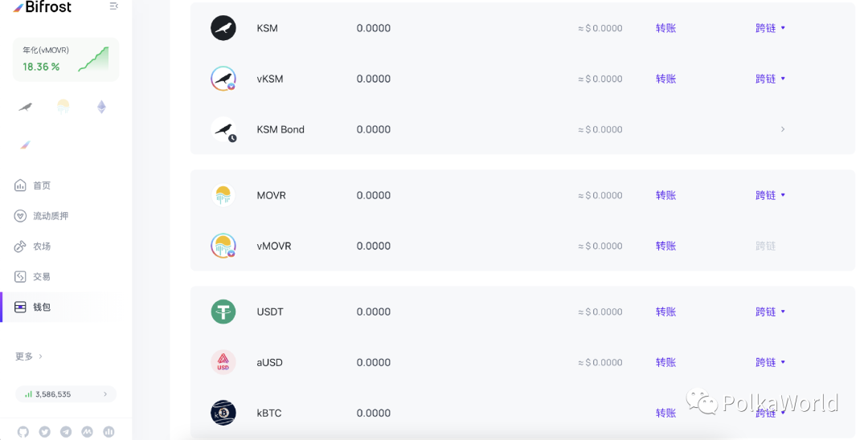Click 转账 for aUSD
868x440 pixels.
coord(665,362)
